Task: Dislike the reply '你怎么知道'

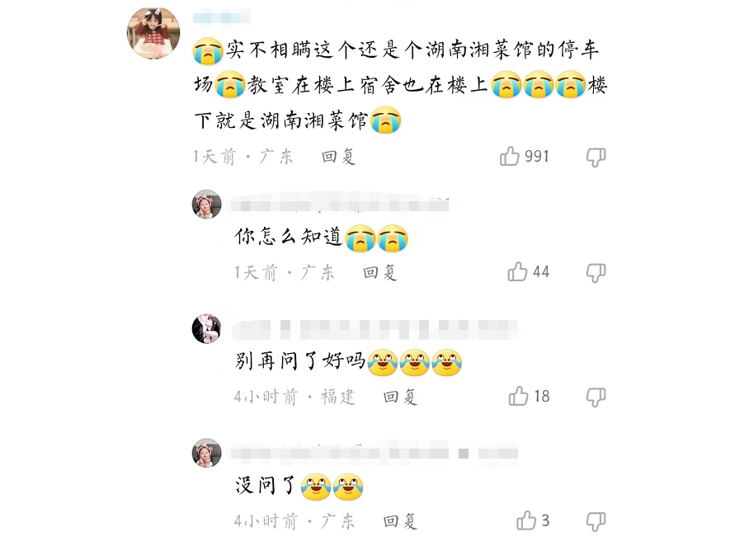Action: (596, 273)
